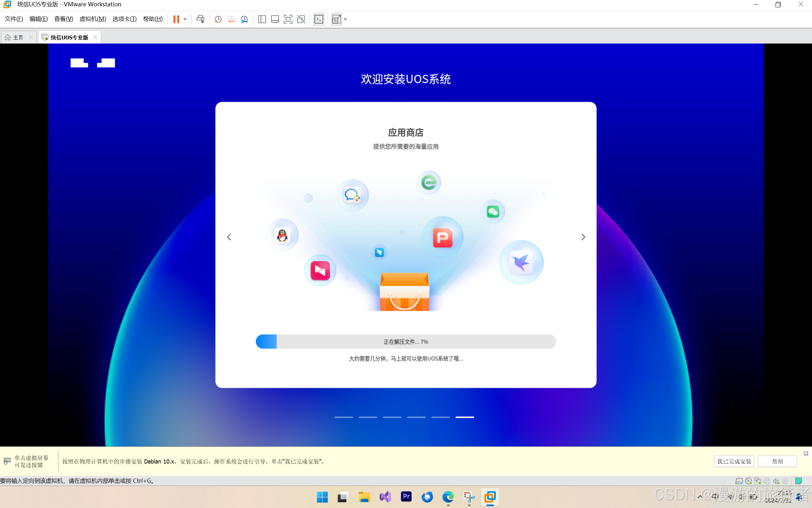812x508 pixels.
Task: Click the WPS red P icon
Action: [443, 238]
